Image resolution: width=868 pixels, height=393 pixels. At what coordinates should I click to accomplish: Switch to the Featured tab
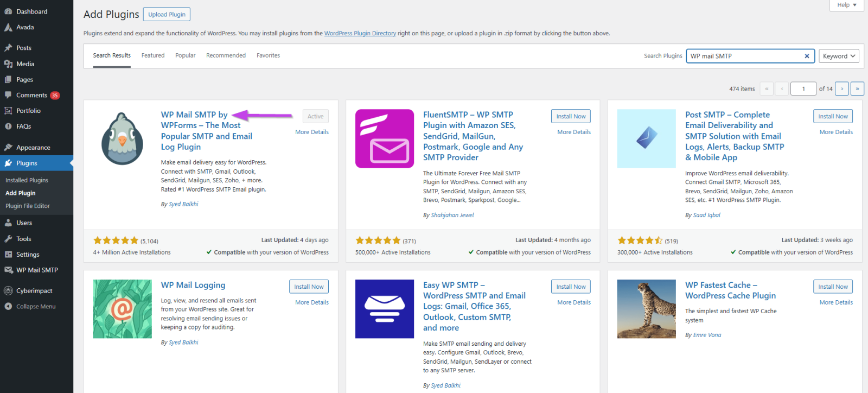153,55
